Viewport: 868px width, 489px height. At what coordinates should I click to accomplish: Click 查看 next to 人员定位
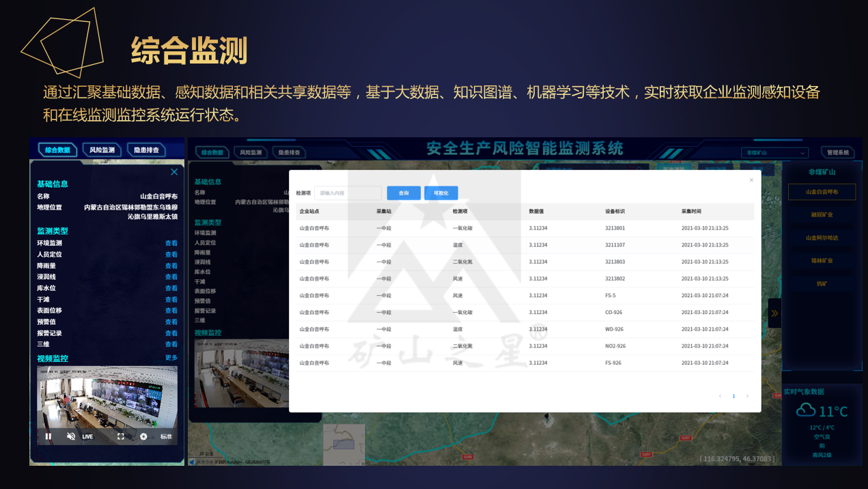pyautogui.click(x=171, y=255)
